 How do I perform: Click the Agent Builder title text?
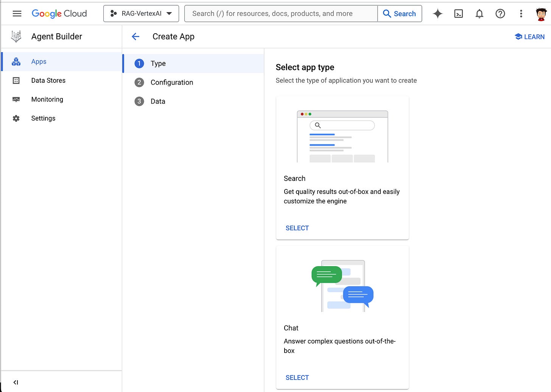tap(57, 36)
